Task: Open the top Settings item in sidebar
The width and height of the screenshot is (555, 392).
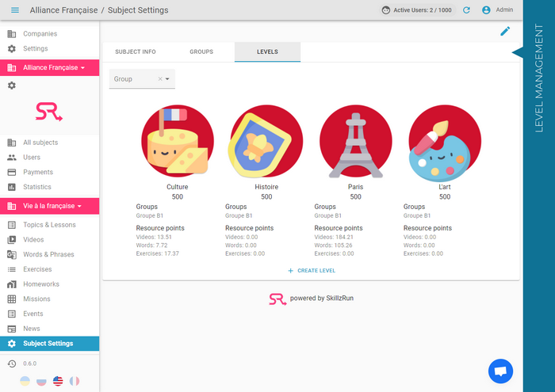Action: point(49,48)
